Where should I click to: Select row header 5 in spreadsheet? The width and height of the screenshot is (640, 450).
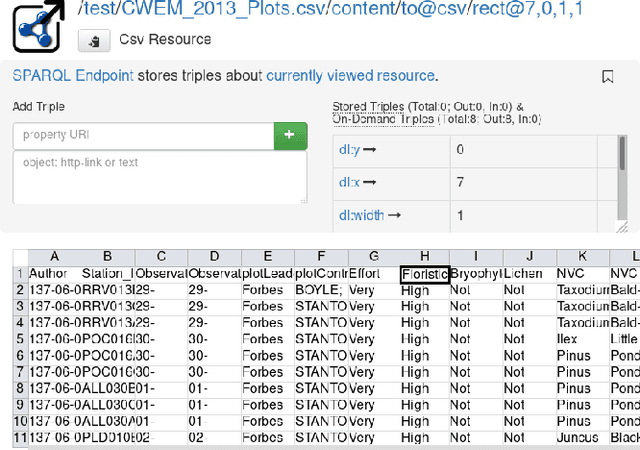coord(19,340)
